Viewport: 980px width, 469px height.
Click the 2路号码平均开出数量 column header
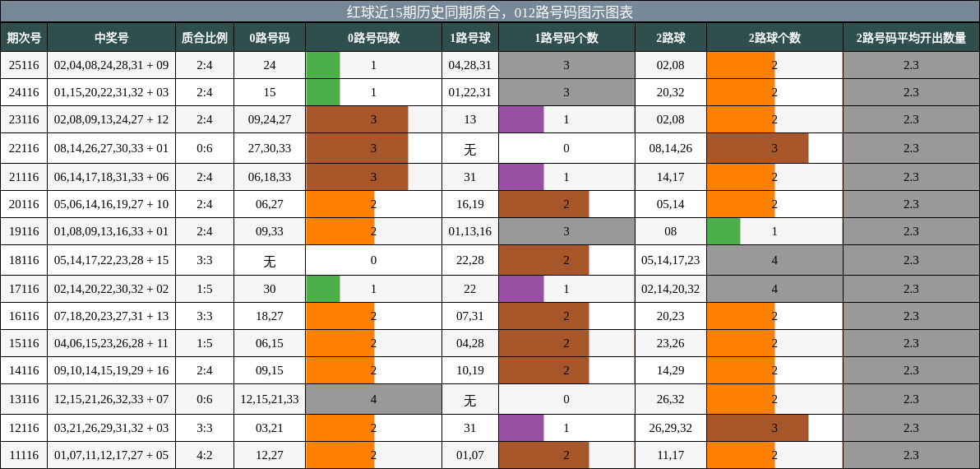pos(911,38)
